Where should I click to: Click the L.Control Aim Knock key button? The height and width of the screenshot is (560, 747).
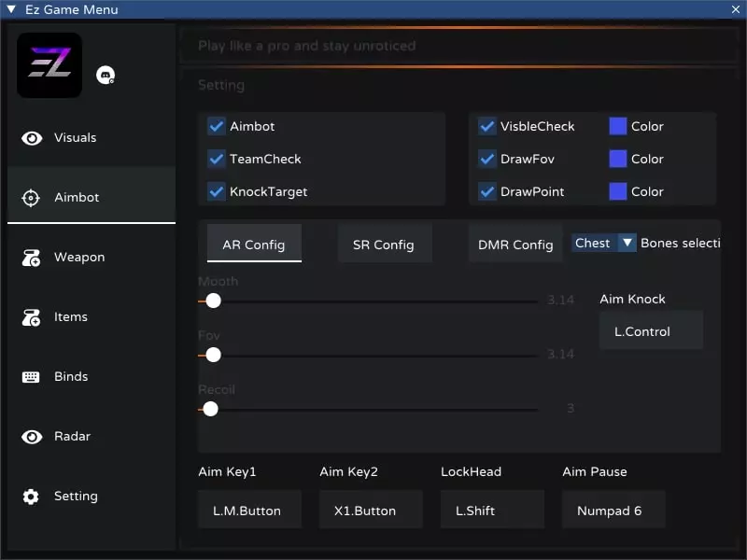(x=651, y=331)
